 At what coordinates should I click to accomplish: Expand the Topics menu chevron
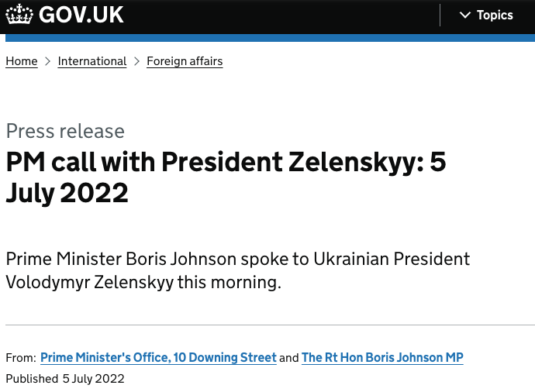click(465, 15)
